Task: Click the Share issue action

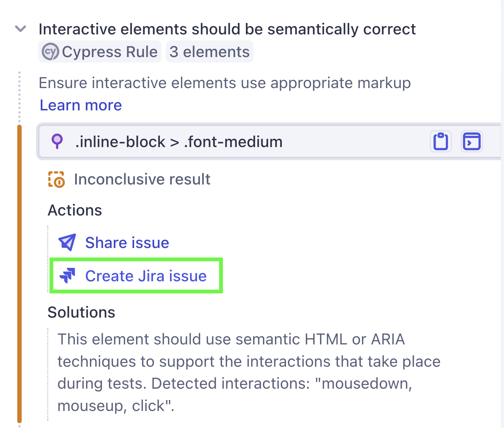Action: coord(127,242)
